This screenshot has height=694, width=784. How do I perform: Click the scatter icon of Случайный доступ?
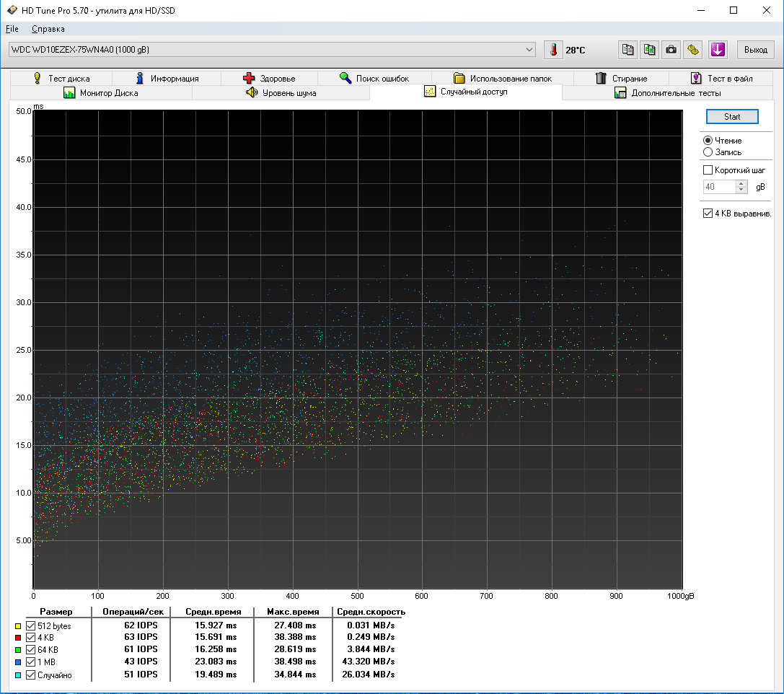tap(429, 92)
